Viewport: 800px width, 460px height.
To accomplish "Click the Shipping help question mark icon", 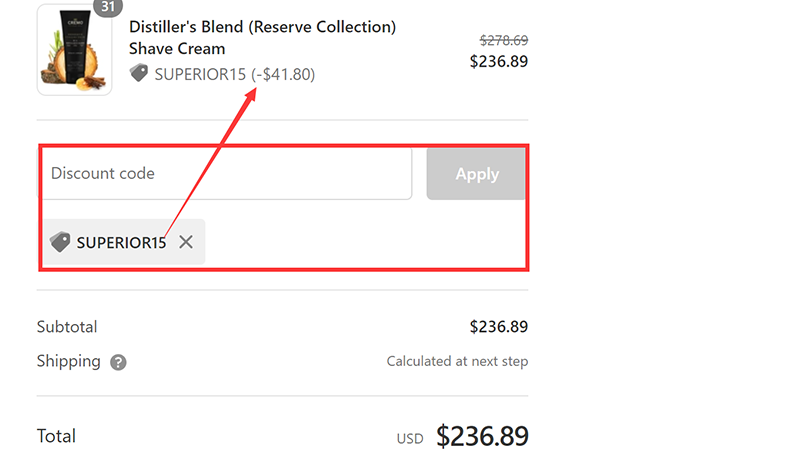I will point(118,362).
